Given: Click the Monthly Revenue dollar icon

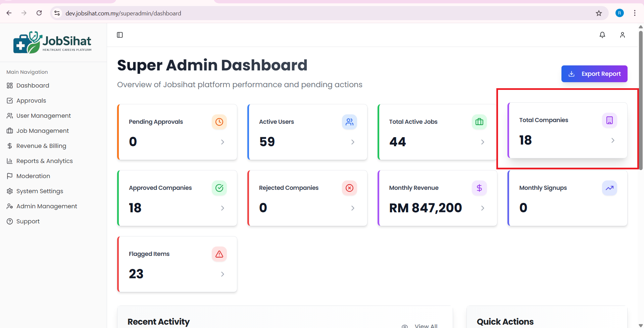Looking at the screenshot, I should pos(479,188).
